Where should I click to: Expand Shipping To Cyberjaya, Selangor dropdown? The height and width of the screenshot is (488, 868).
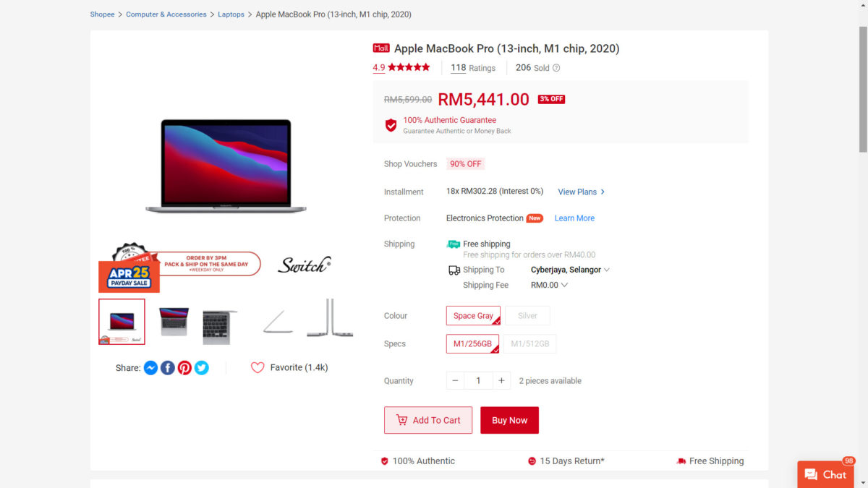(x=570, y=270)
